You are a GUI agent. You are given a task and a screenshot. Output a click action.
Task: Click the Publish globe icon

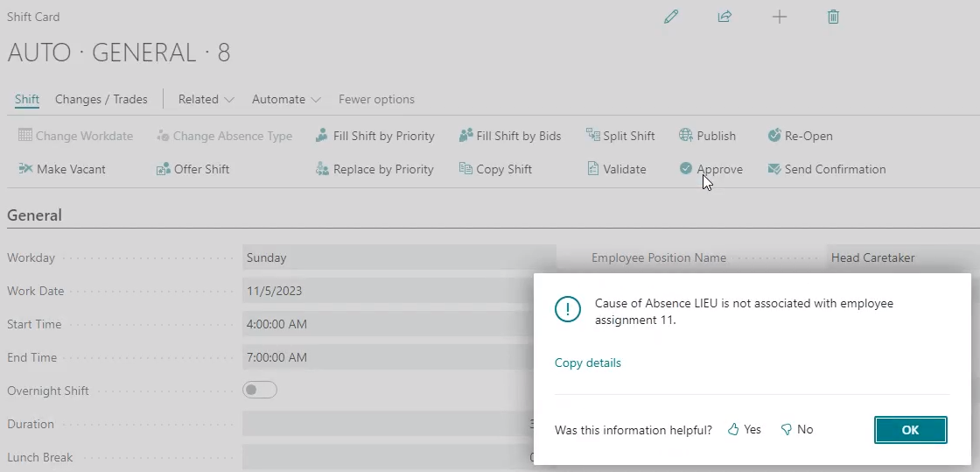point(686,136)
